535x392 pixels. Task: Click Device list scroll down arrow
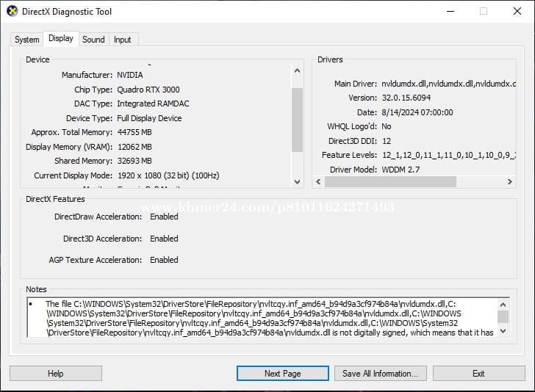tap(297, 181)
